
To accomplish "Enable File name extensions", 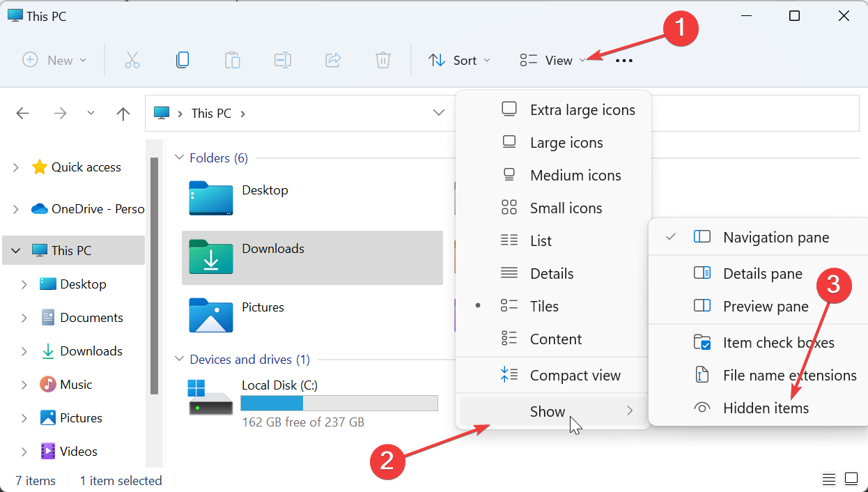I will point(790,375).
